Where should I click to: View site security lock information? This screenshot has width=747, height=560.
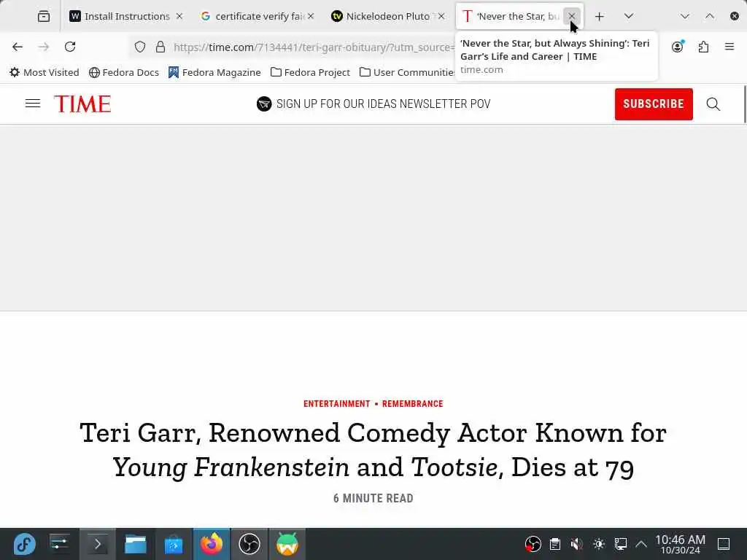pos(160,47)
